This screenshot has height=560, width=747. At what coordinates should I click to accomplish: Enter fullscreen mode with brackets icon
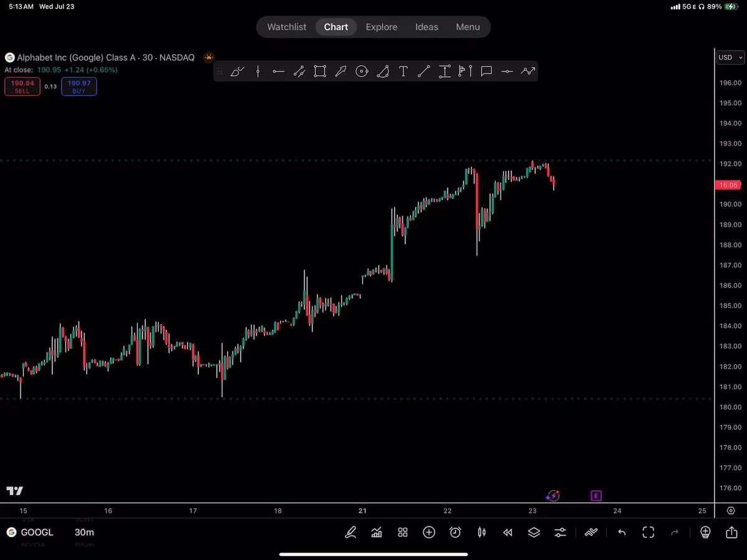point(648,533)
